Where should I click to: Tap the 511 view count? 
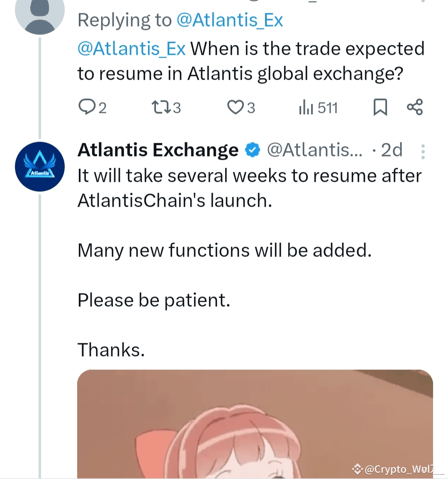tap(328, 108)
